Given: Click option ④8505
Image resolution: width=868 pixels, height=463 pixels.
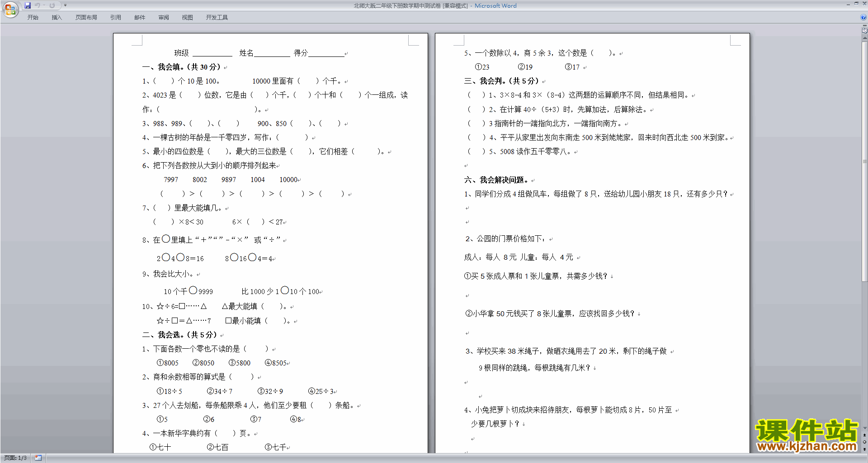Looking at the screenshot, I should click(x=276, y=363).
